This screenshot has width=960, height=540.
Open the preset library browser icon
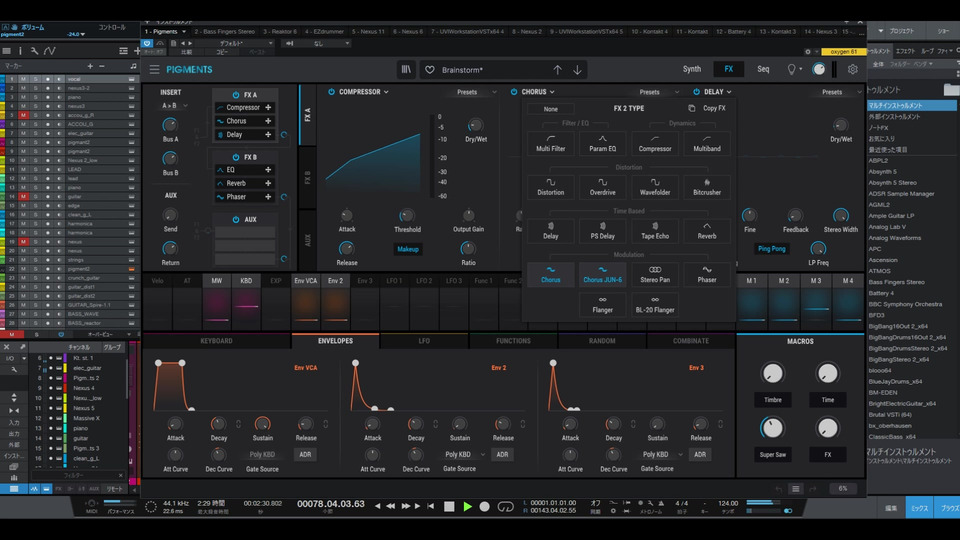(x=406, y=70)
